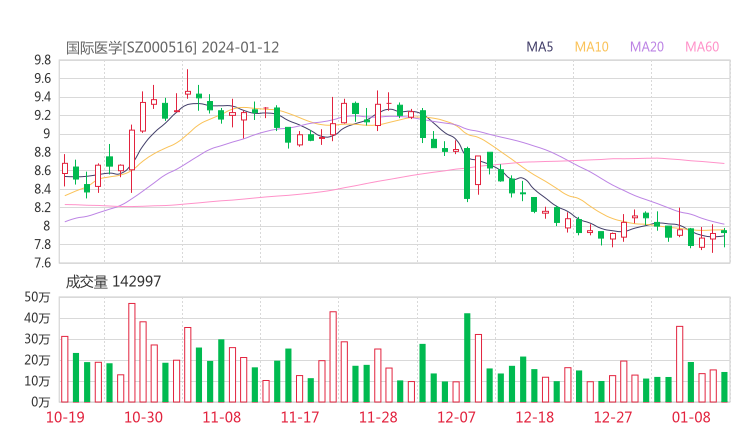This screenshot has height=440, width=740.
Task: Click the 9.4 price axis label
Action: (x=42, y=97)
